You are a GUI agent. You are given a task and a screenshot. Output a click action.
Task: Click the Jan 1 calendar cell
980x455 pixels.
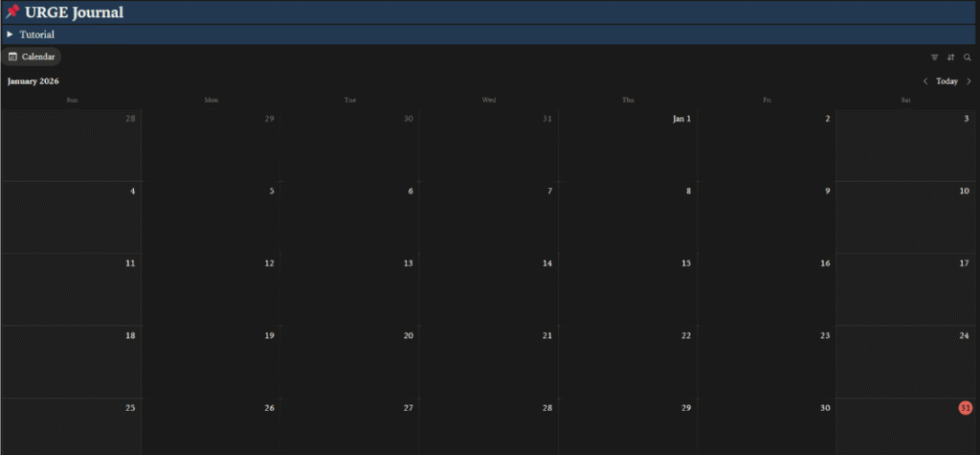tap(628, 145)
